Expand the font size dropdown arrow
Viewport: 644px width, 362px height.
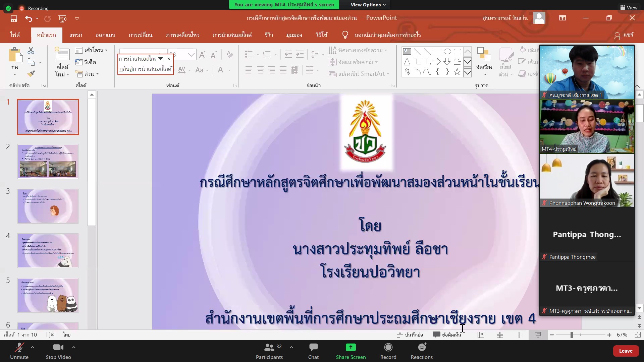tap(191, 55)
